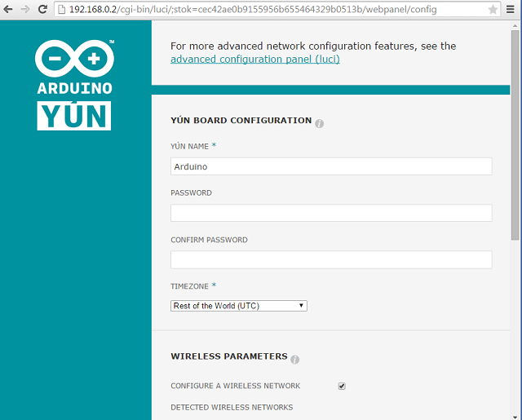Click the Yún Board Configuration heading
The image size is (522, 420).
241,121
